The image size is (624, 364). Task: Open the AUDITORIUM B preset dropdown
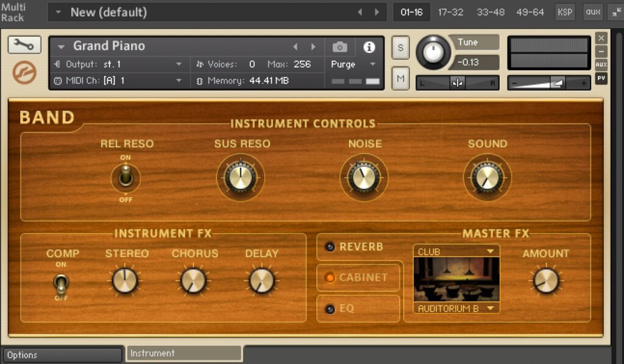456,309
